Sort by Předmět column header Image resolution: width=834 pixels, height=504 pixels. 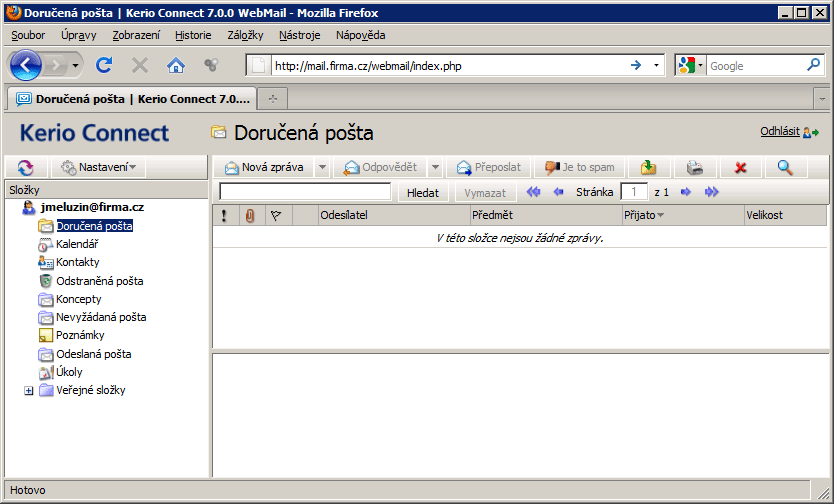(x=547, y=215)
